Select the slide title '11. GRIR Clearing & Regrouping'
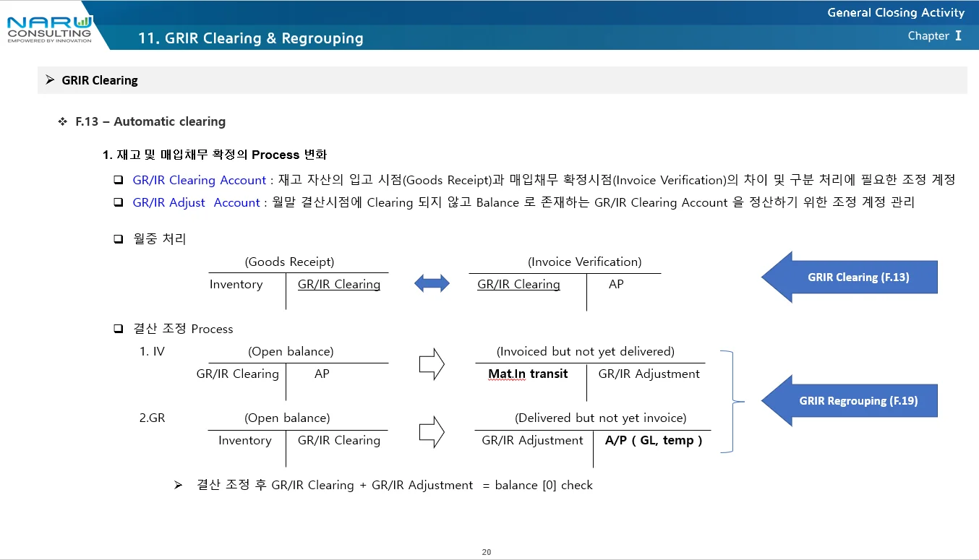The image size is (979, 560). [x=251, y=38]
